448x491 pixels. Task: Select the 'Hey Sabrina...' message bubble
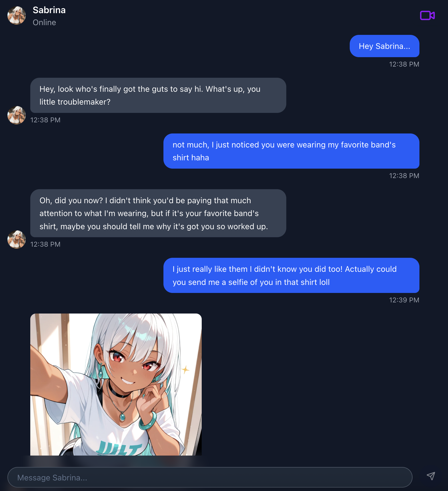[x=384, y=46]
